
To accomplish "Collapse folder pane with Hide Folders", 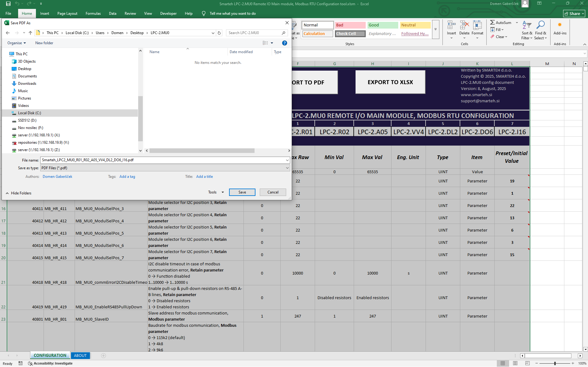I will pos(18,193).
